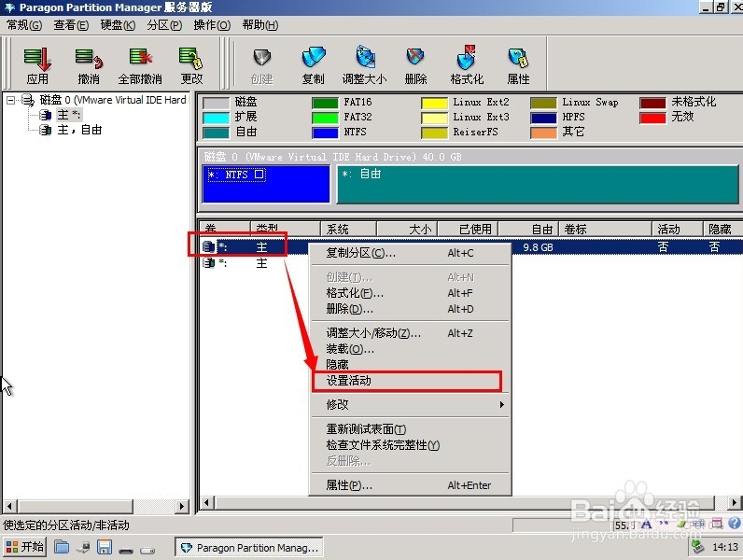Open the Changes (更改) toolbar icon

[191, 65]
